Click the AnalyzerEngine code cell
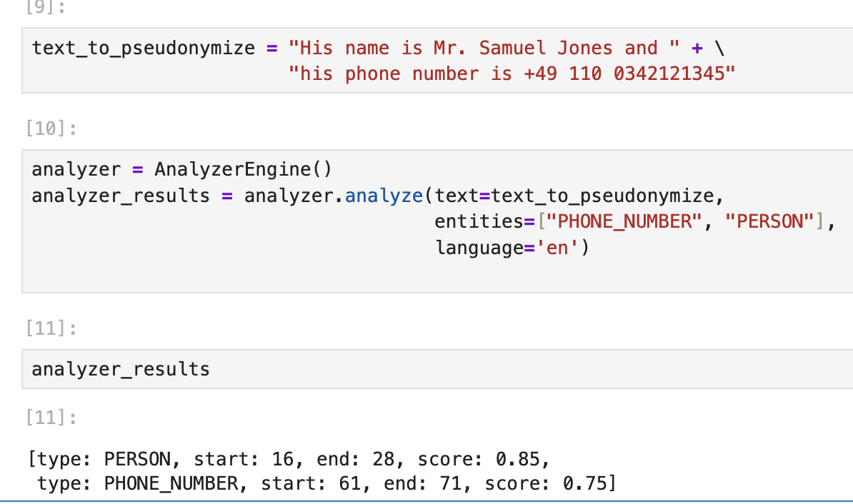 pos(437,221)
